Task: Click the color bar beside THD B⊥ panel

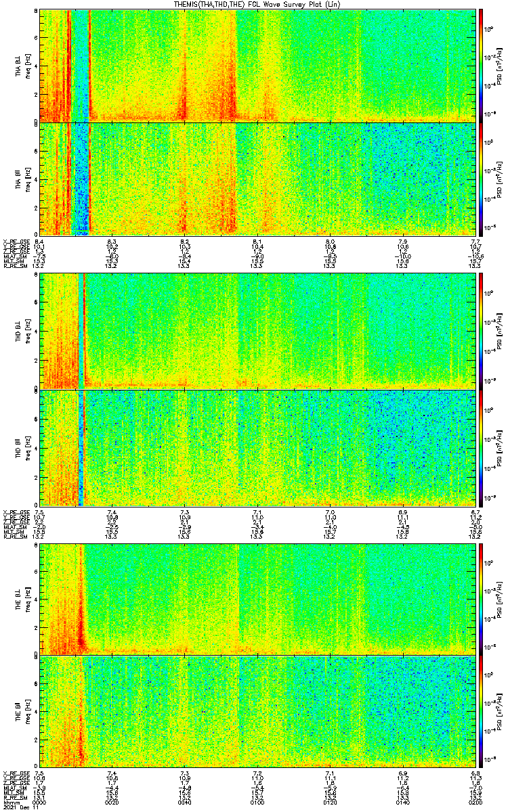Action: [x=481, y=331]
